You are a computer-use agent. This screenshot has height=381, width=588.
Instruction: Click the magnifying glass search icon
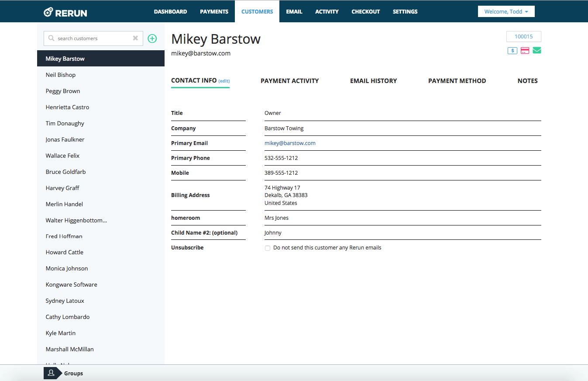coord(52,38)
